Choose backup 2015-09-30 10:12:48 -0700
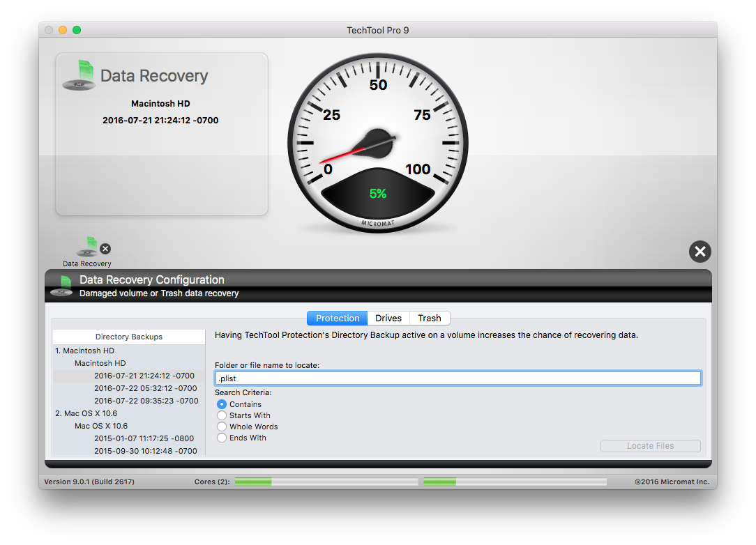Viewport: 756px width, 545px height. pyautogui.click(x=129, y=450)
